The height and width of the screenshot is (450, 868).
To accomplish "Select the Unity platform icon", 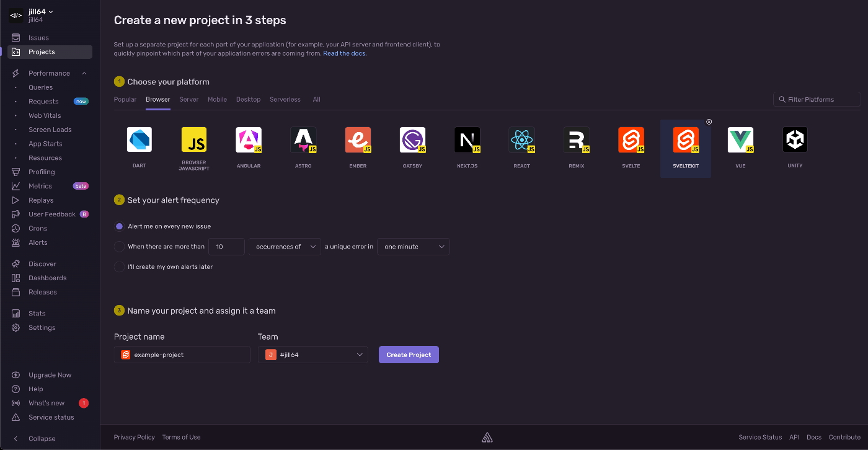I will coord(795,139).
